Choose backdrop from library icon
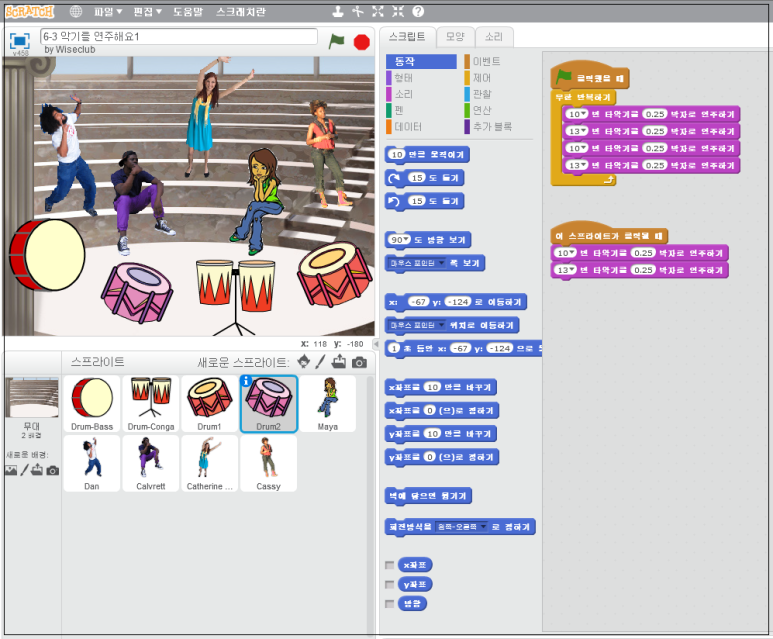This screenshot has width=773, height=639. 10,470
